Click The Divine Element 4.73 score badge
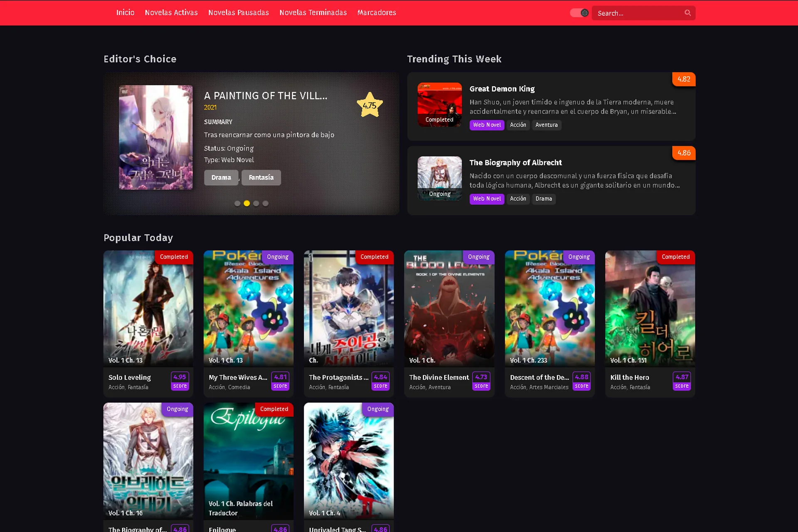The width and height of the screenshot is (798, 532). click(481, 381)
